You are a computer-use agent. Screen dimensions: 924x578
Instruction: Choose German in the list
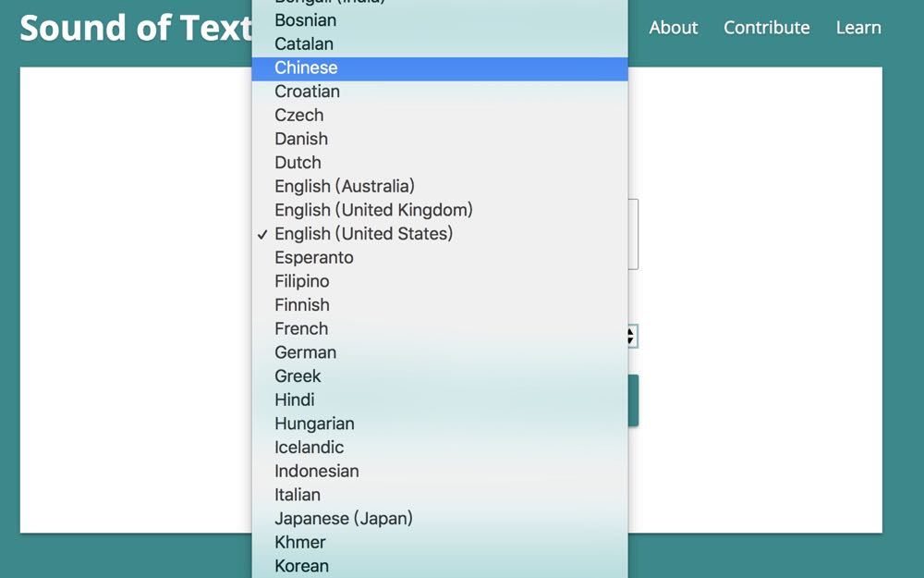[x=440, y=352]
